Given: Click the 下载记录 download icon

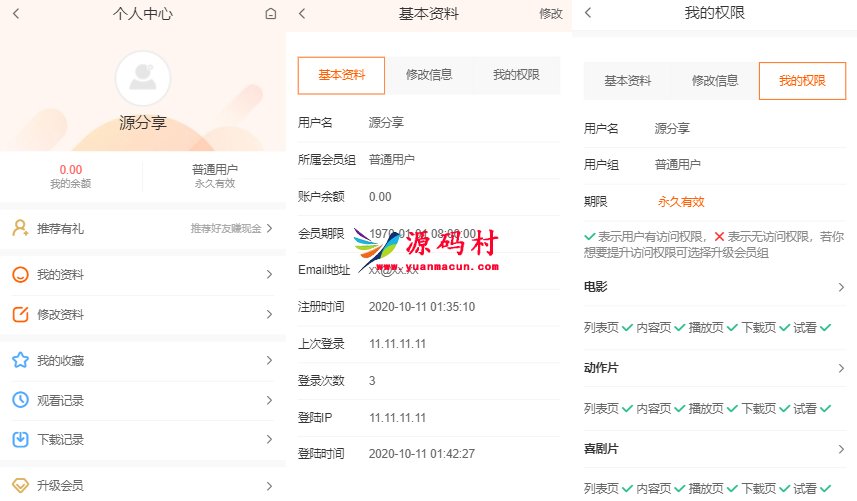Looking at the screenshot, I should click(x=20, y=439).
